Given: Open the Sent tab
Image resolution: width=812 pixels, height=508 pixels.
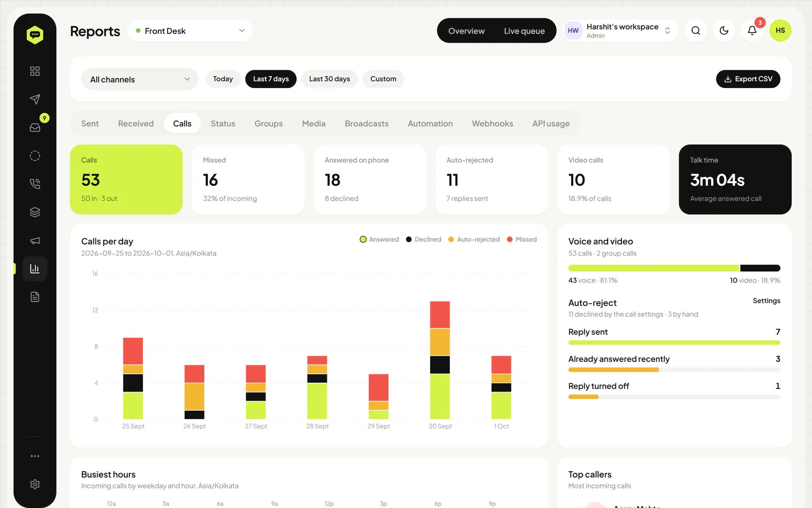Looking at the screenshot, I should point(90,124).
